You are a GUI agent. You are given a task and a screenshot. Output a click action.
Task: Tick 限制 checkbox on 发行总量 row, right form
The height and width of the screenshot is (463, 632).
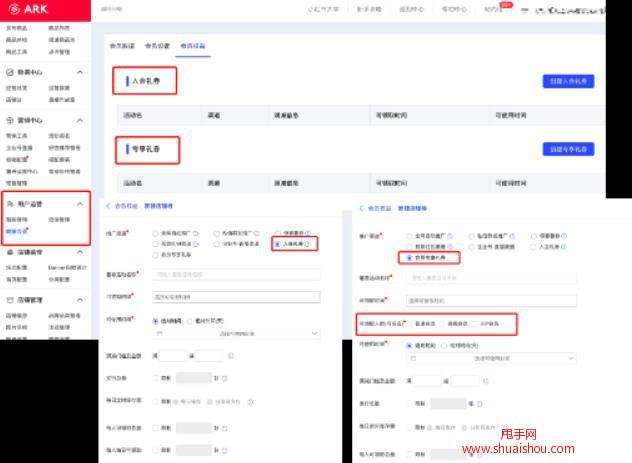[409, 403]
